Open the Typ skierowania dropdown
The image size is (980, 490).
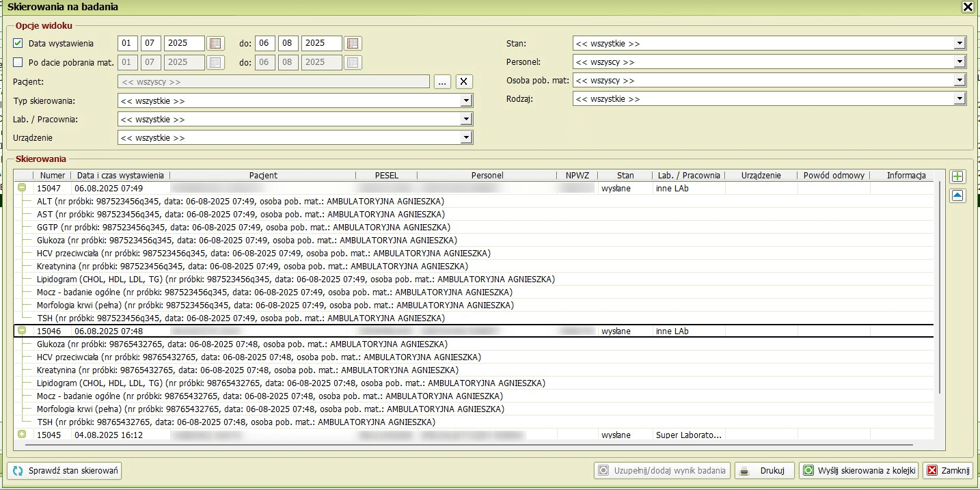coord(466,101)
